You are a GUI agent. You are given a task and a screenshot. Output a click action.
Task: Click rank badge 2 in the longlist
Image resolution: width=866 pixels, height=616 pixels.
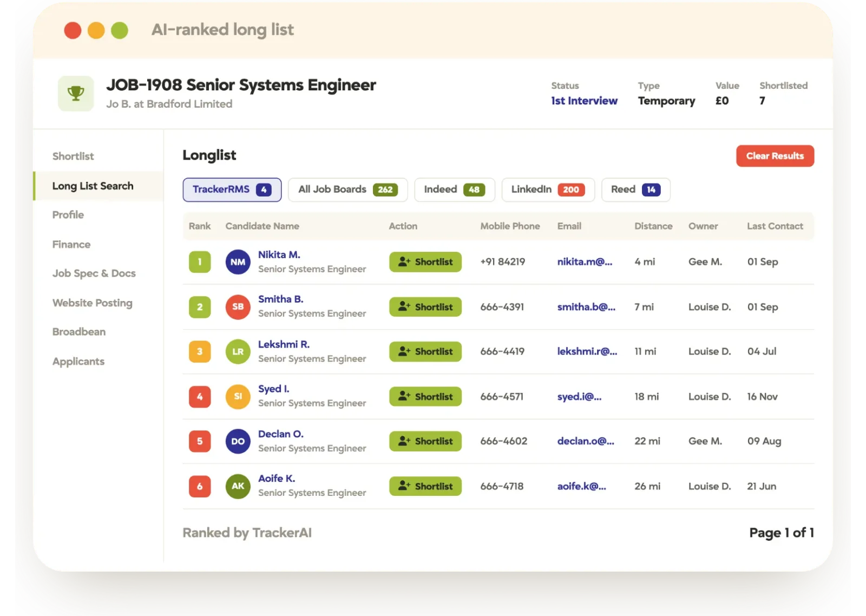click(200, 307)
